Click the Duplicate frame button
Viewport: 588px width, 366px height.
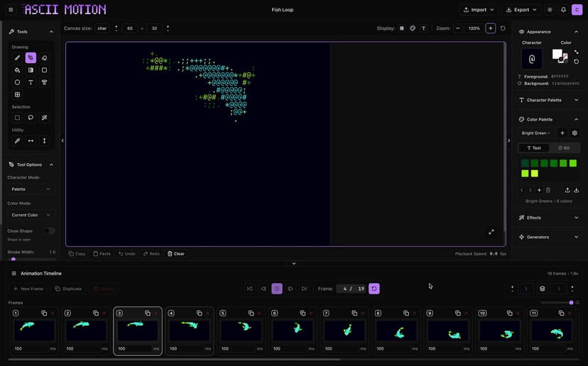pyautogui.click(x=68, y=289)
